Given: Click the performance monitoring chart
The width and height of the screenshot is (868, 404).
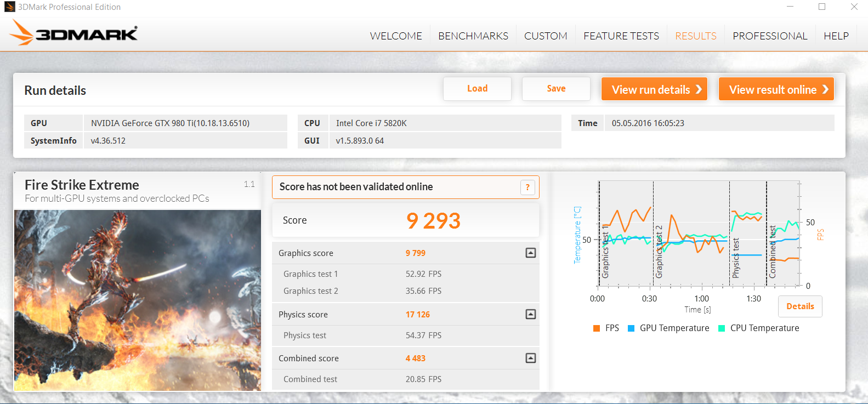Looking at the screenshot, I should (699, 234).
